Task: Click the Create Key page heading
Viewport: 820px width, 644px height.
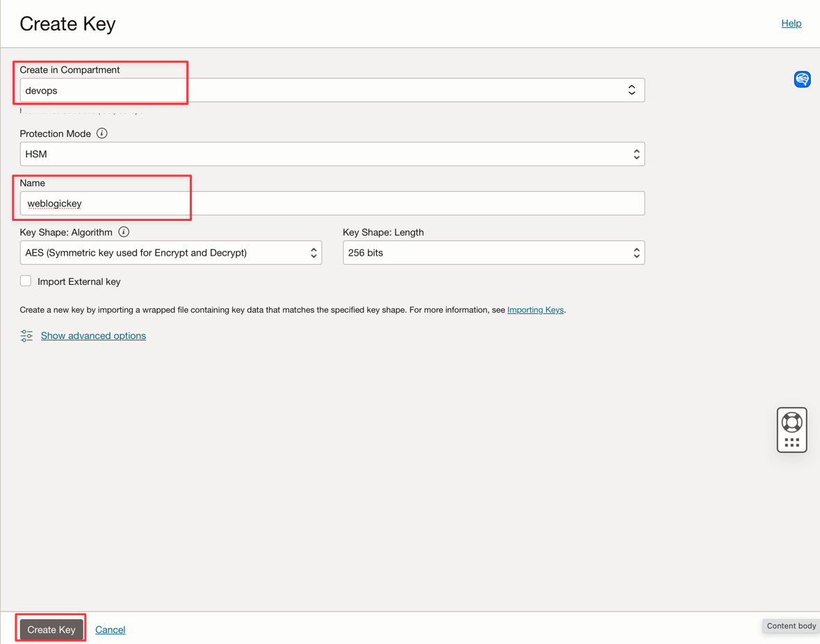Action: pos(67,24)
